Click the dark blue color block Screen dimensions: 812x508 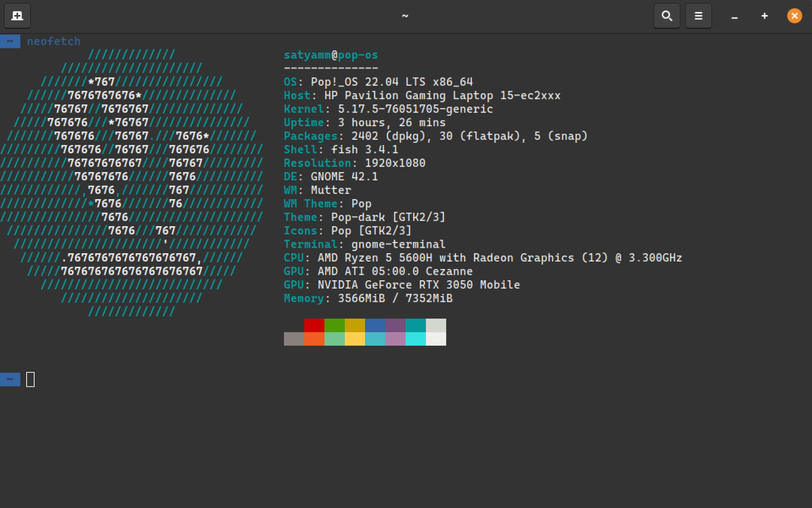click(x=375, y=325)
